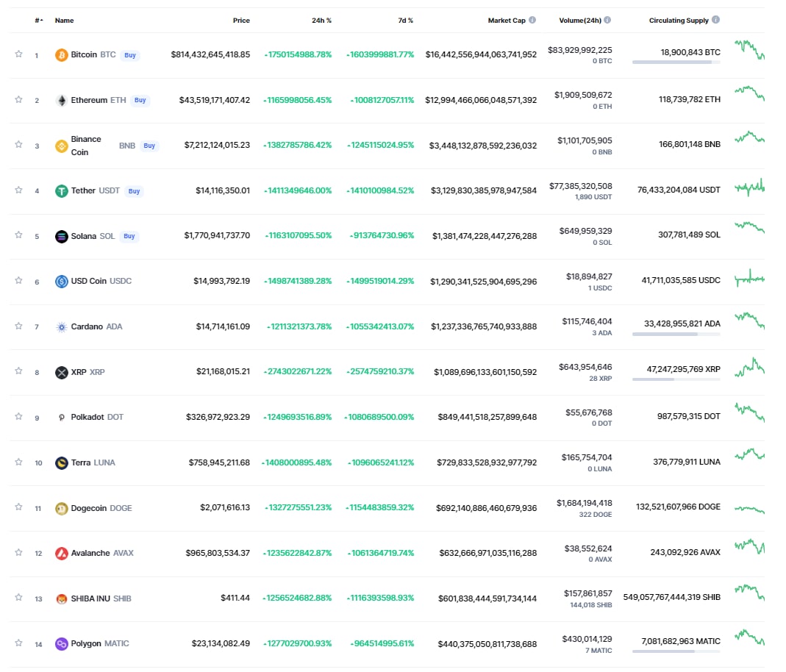Sort by Volume(24h) column header
Image resolution: width=786 pixels, height=672 pixels.
580,21
